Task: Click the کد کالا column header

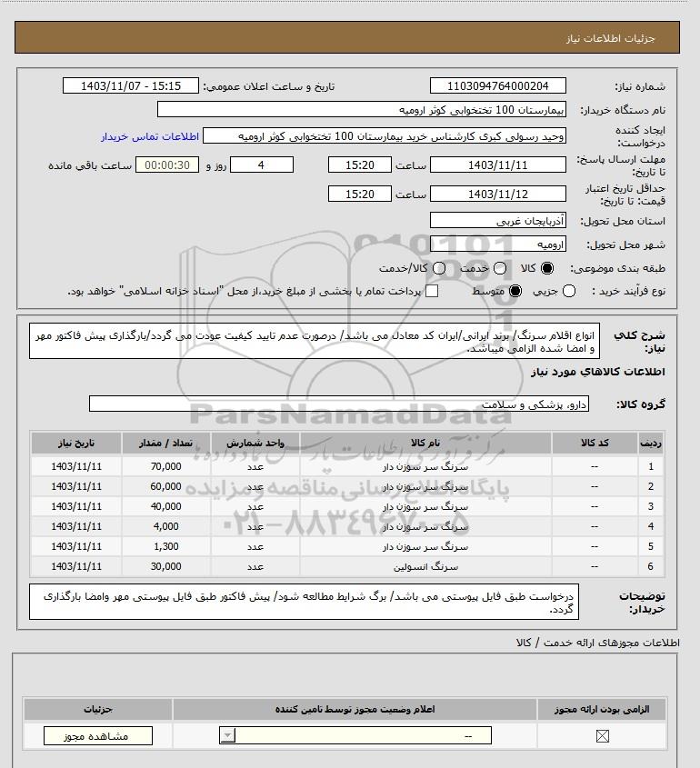Action: (595, 443)
